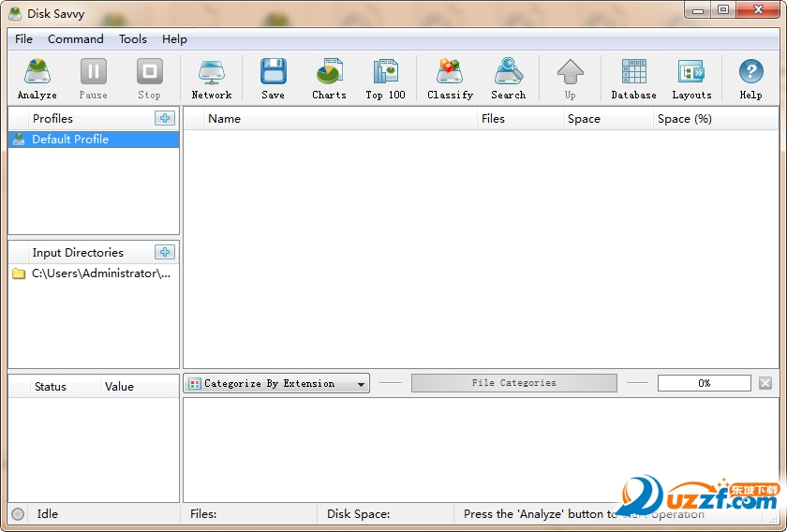Screen dimensions: 787x532
Task: Expand the Categorize By Extension dropdown
Action: pyautogui.click(x=276, y=383)
